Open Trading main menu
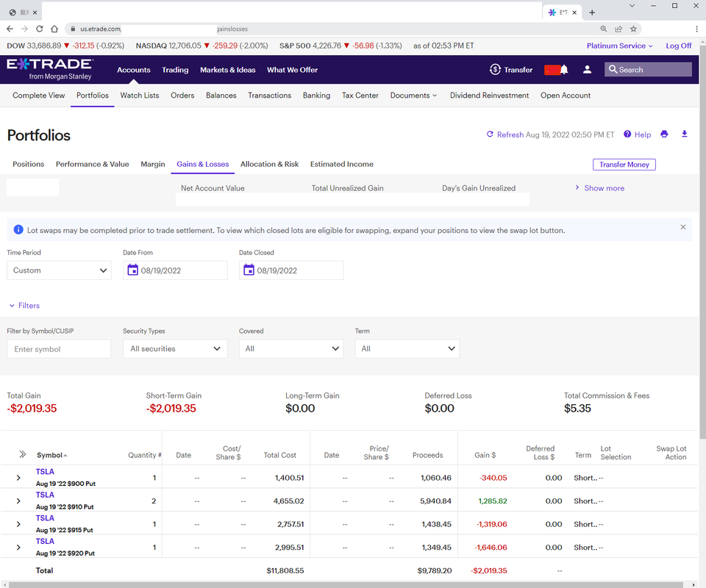 pyautogui.click(x=175, y=70)
